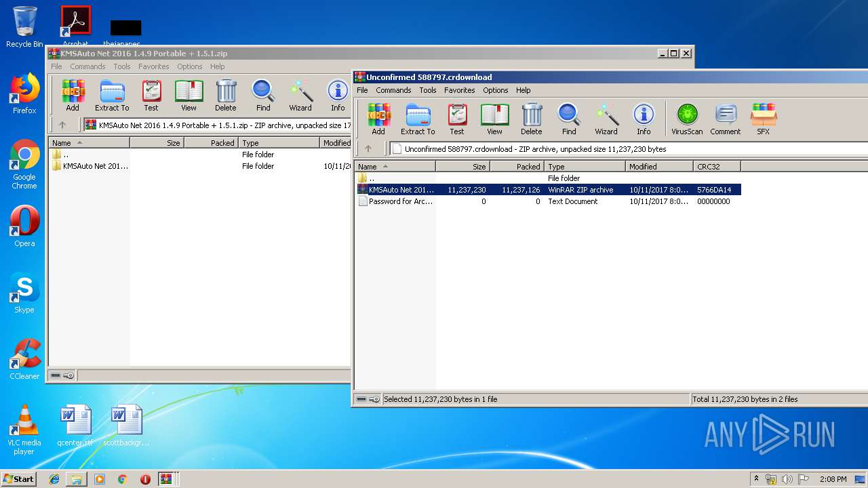Screen dimensions: 868x488
Task: Select Recycle Bin desktop icon
Action: pos(24,27)
